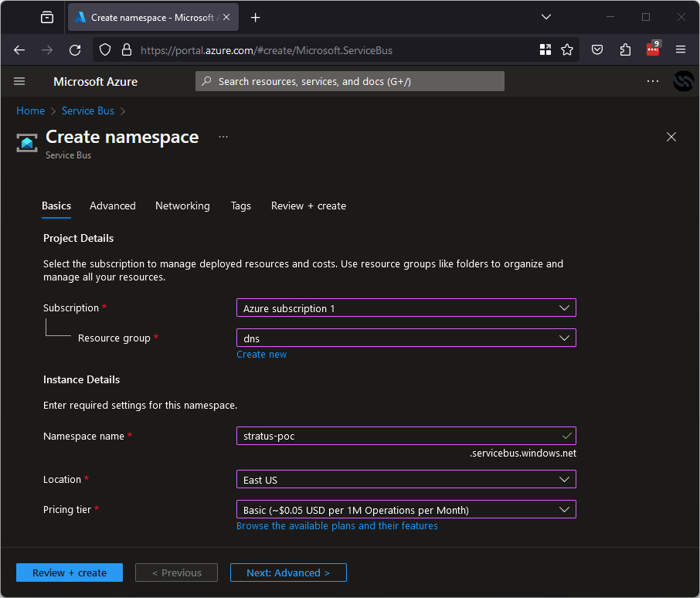This screenshot has height=598, width=700.
Task: Select the Basics tab
Action: [x=56, y=206]
